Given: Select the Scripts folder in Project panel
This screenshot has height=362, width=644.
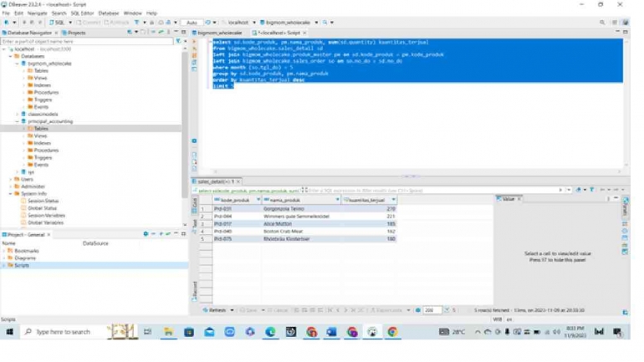Looking at the screenshot, I should point(22,266).
